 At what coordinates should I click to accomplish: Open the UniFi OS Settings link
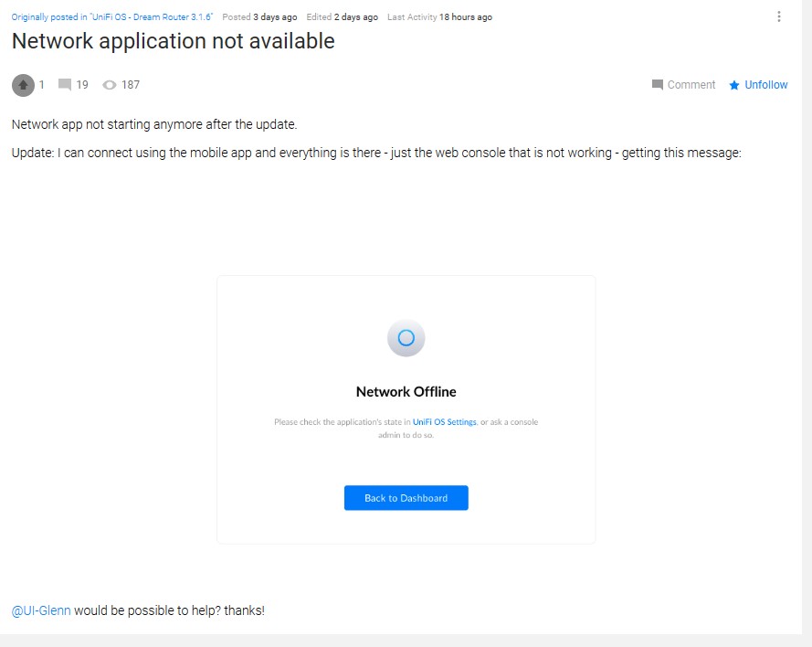pyautogui.click(x=444, y=421)
